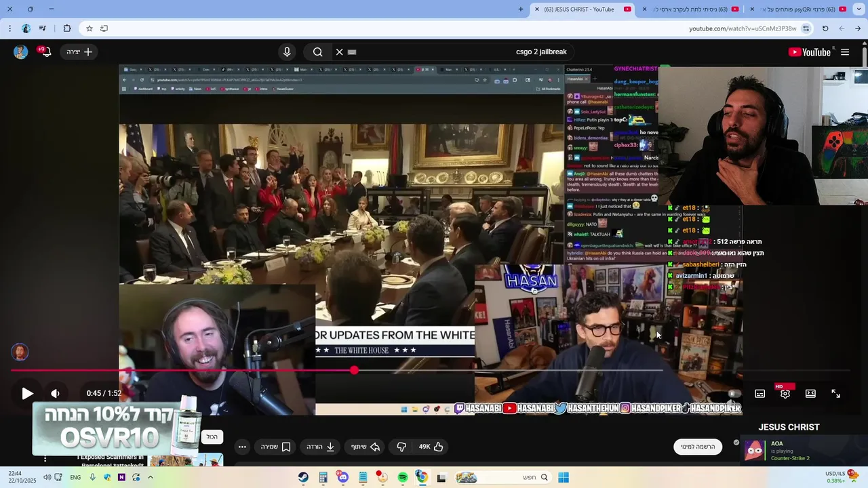The width and height of the screenshot is (868, 488).
Task: Close the 'ניסיתי לתת לעקרב' tab
Action: tap(644, 9)
